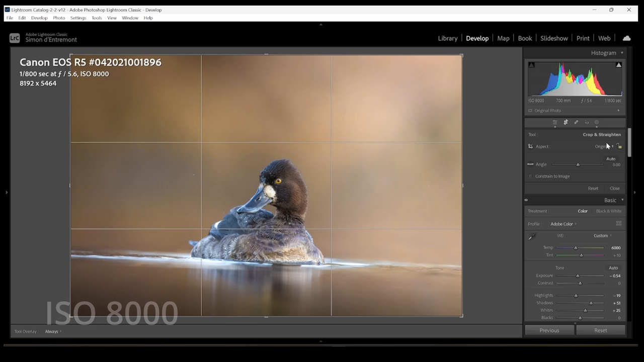Set treatment to Color
The image size is (644, 362).
click(583, 211)
